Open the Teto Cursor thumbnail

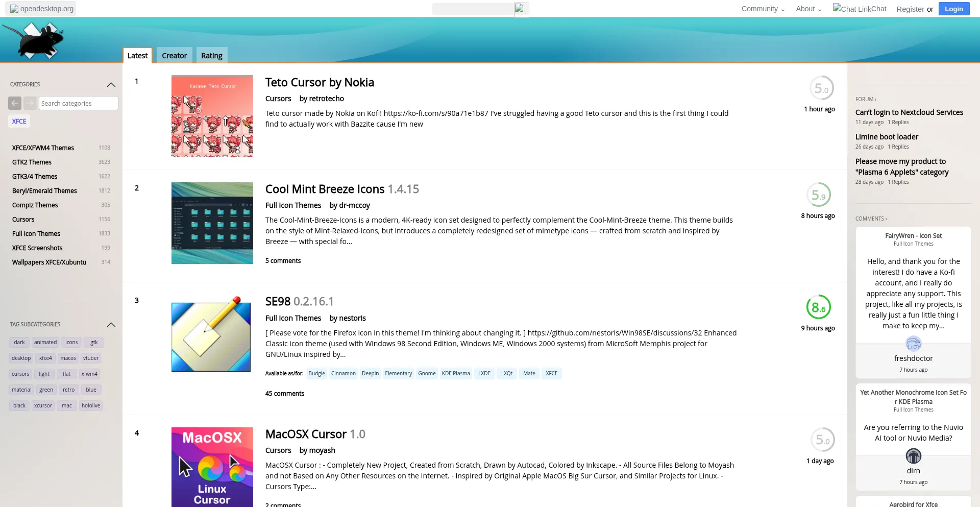coord(212,116)
